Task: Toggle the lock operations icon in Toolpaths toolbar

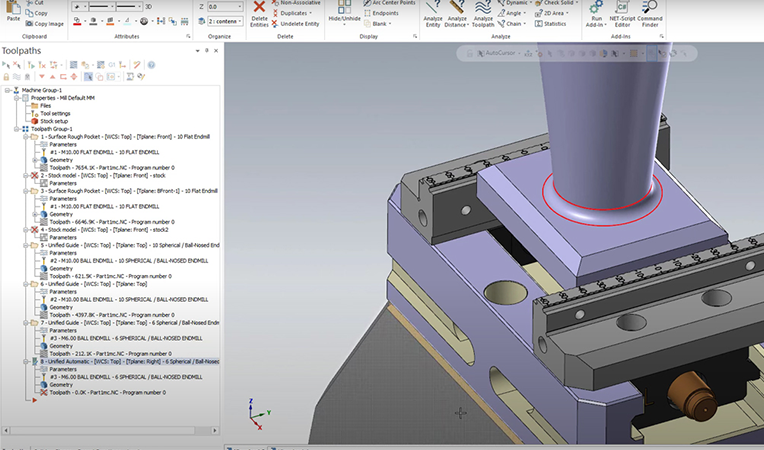Action: tap(6, 76)
